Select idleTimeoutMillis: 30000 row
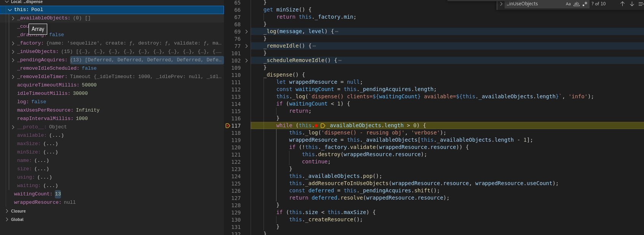Image resolution: width=644 pixels, height=235 pixels. click(112, 93)
